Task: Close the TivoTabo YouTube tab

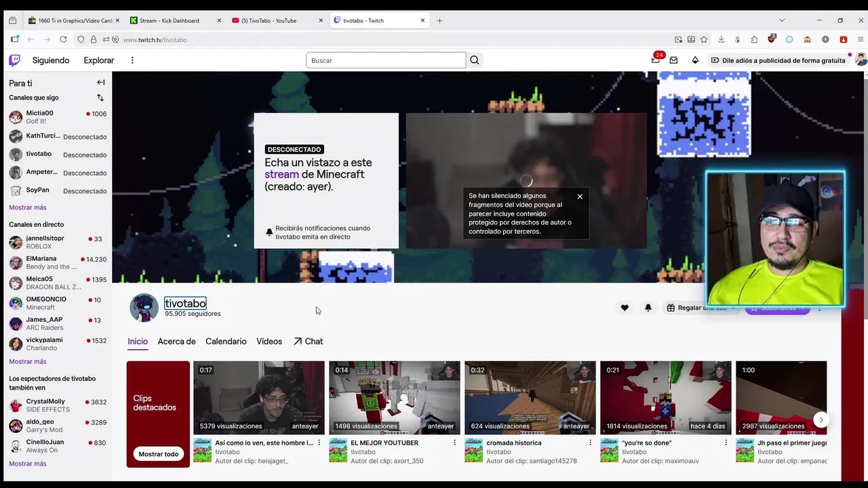Action: coord(321,20)
